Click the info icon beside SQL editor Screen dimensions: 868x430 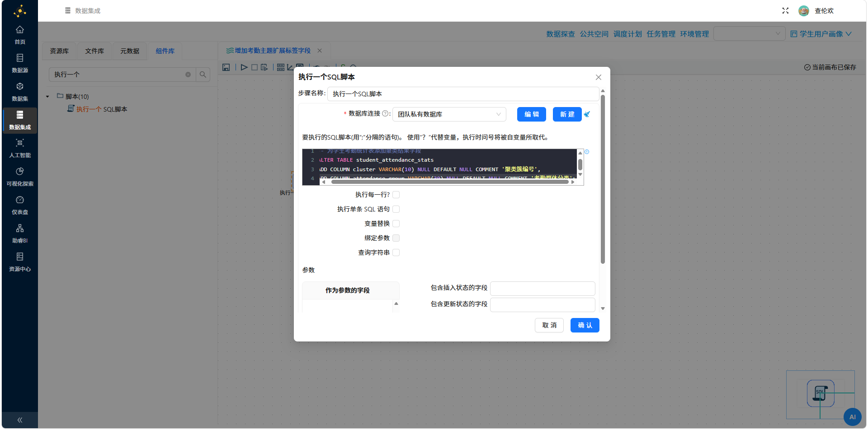(587, 152)
